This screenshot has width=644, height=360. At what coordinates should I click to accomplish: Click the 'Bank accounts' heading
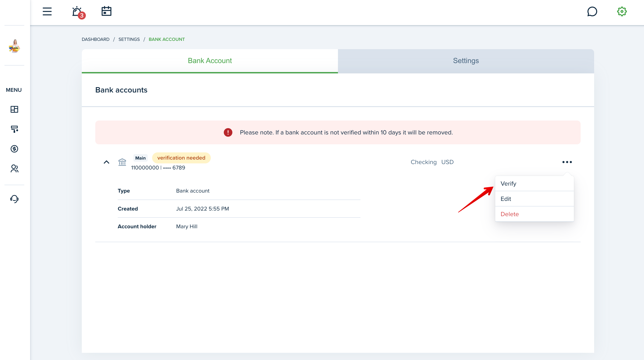[x=121, y=90]
